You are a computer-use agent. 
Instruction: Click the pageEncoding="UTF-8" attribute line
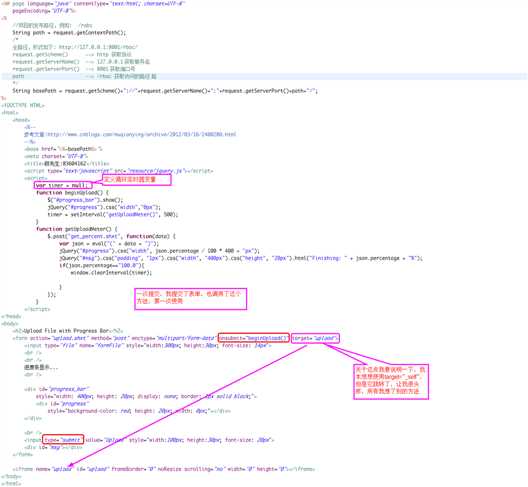[44, 11]
